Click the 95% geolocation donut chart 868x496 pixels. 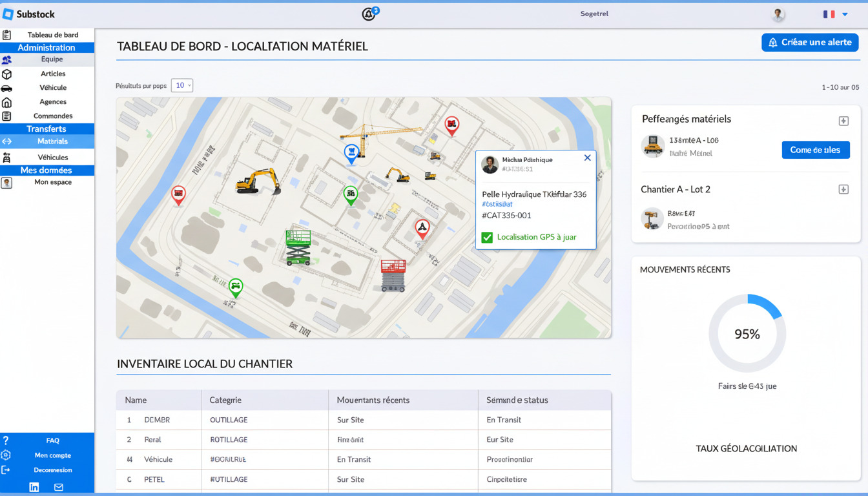(x=747, y=333)
